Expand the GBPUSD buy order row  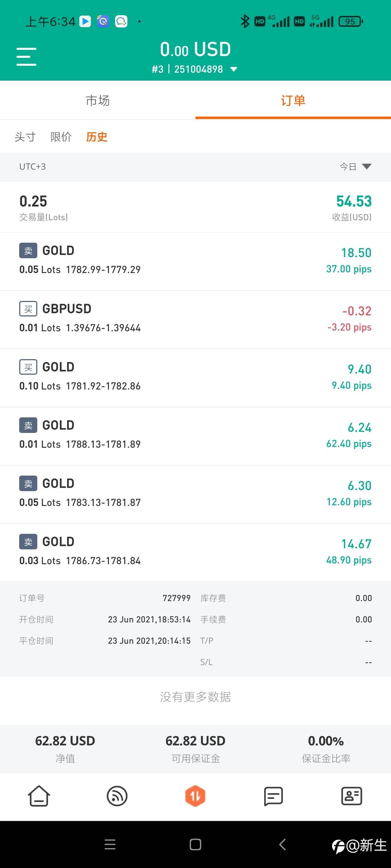coord(195,318)
